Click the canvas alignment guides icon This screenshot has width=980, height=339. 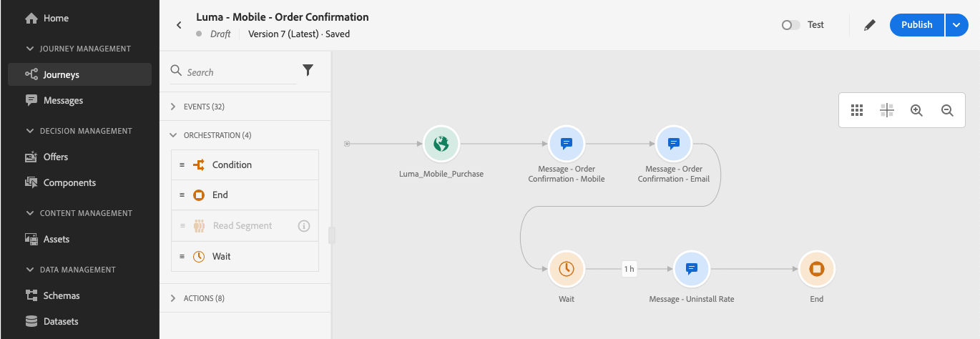point(887,110)
